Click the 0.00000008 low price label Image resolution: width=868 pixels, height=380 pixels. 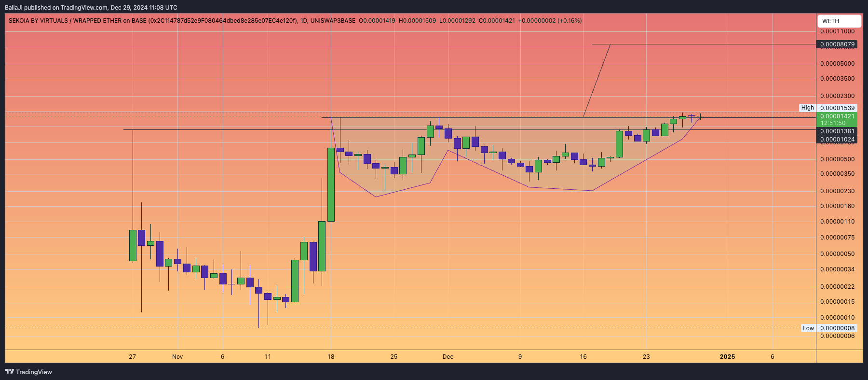(838, 328)
